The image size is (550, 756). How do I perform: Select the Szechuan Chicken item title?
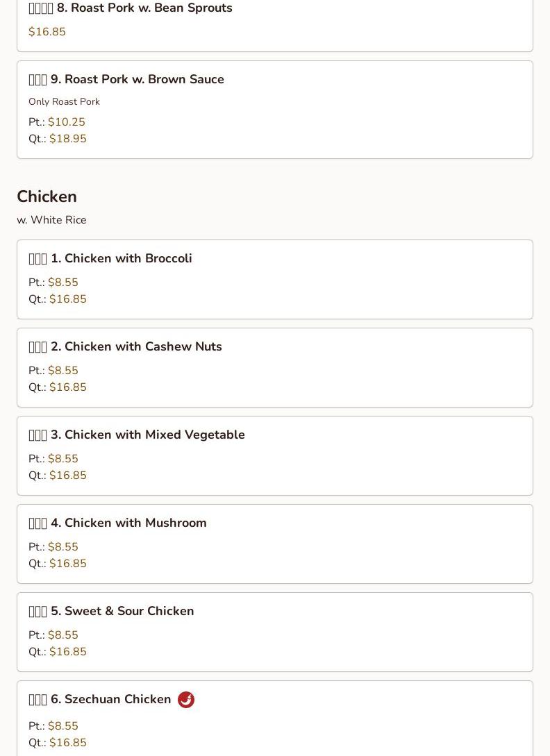click(100, 700)
